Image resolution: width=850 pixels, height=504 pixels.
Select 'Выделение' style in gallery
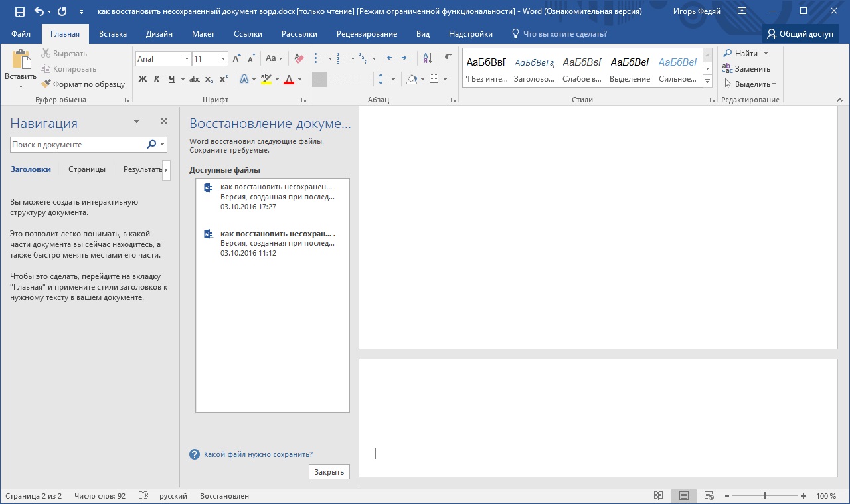point(630,69)
